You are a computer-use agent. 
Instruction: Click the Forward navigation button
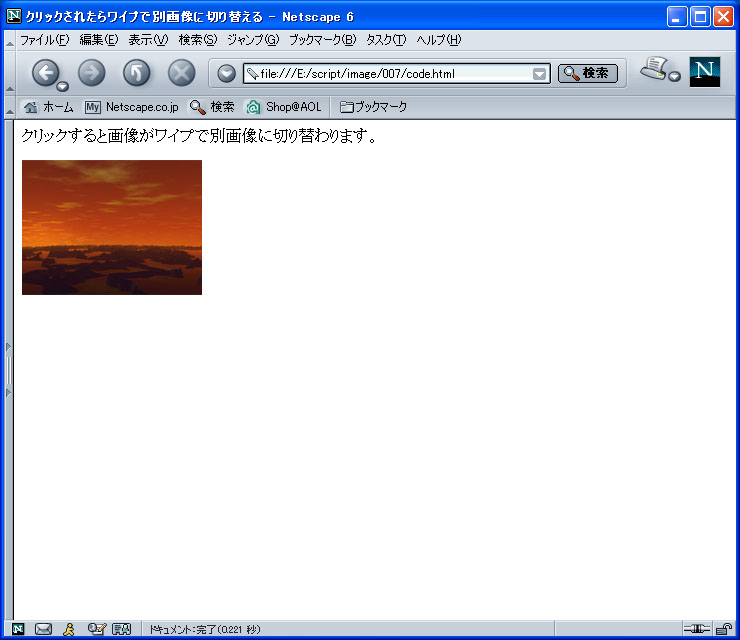pyautogui.click(x=92, y=73)
